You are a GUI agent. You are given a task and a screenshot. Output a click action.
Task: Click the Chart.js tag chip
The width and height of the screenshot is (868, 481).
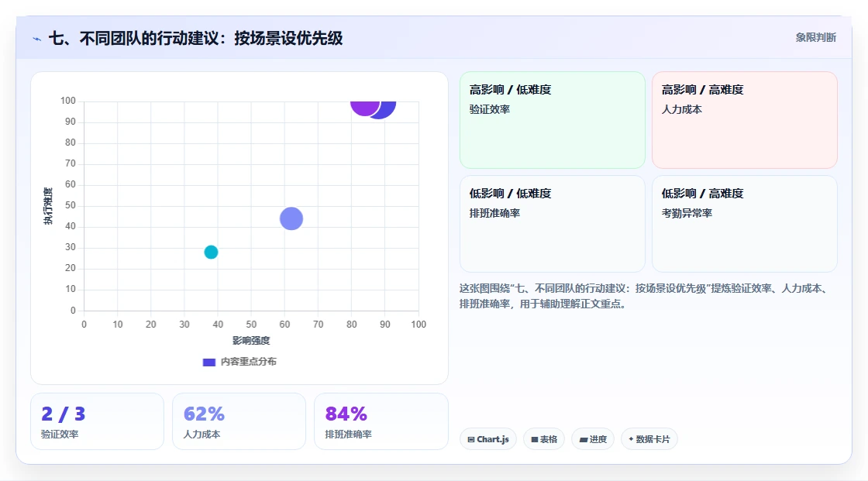[x=488, y=439]
